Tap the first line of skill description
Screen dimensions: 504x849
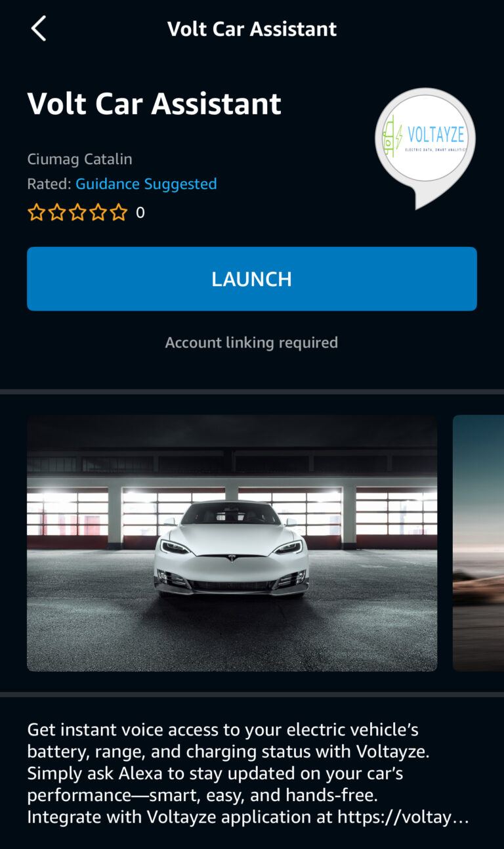pyautogui.click(x=223, y=729)
